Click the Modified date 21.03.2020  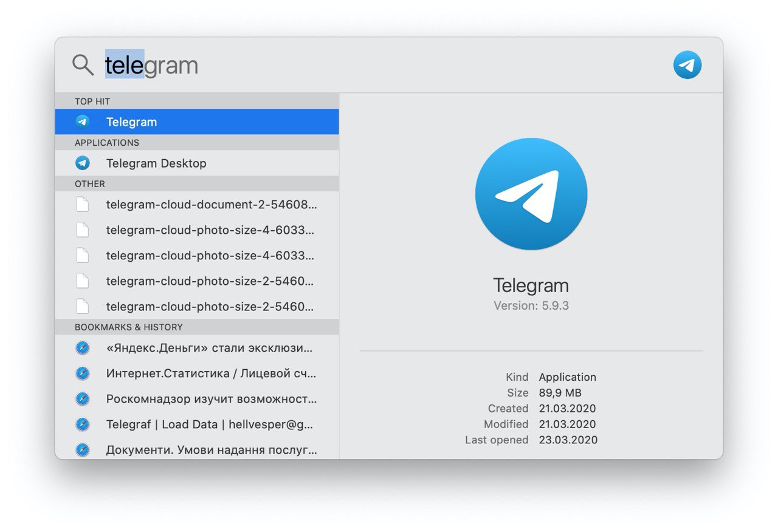tap(568, 425)
